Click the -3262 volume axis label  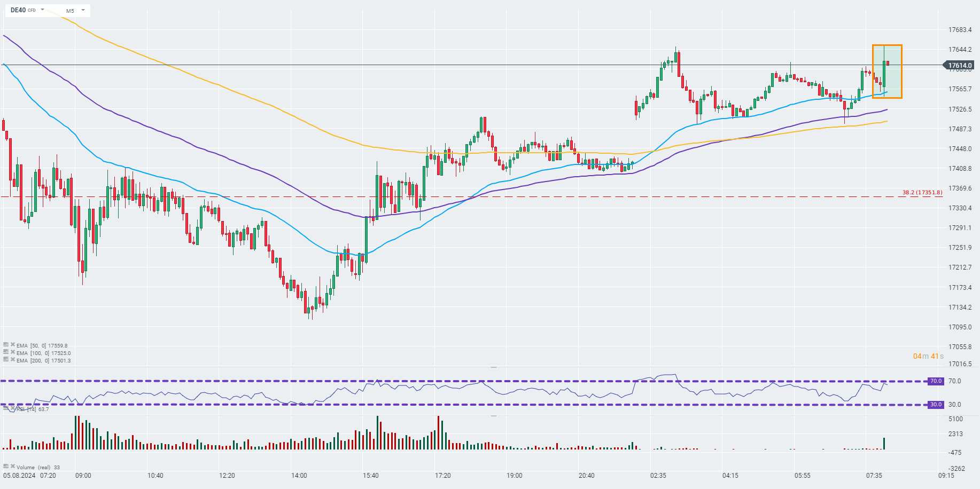coord(956,469)
